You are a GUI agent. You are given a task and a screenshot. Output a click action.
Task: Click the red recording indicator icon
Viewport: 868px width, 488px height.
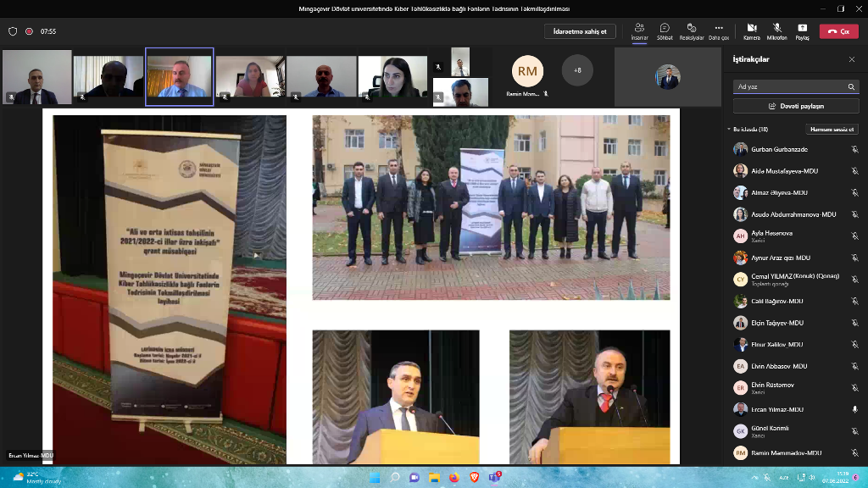pyautogui.click(x=29, y=31)
